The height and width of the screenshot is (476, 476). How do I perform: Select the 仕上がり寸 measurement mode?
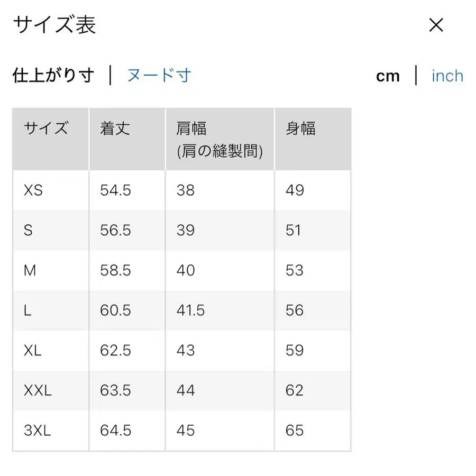tap(53, 76)
